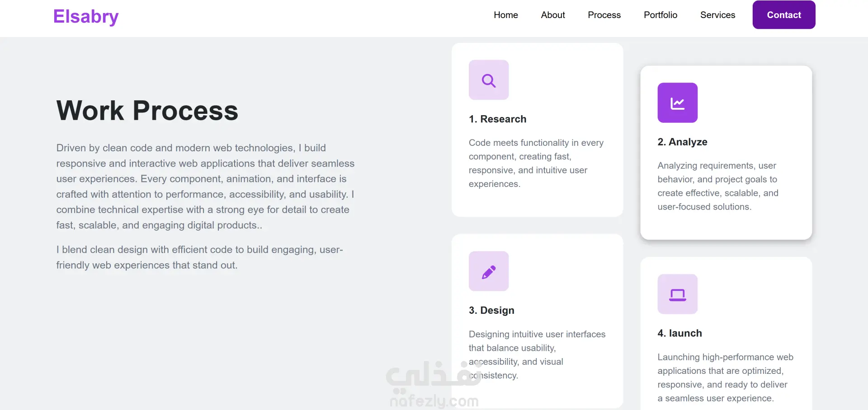This screenshot has height=410, width=868.
Task: Click the Design pencil icon
Action: point(489,271)
